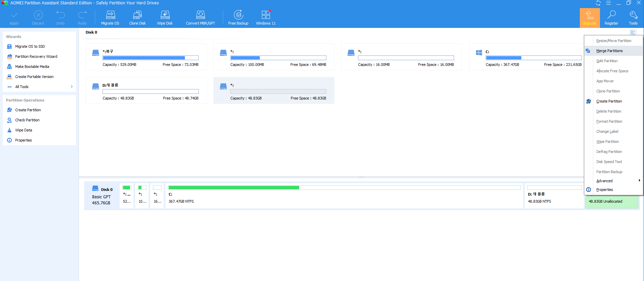Click the 10... partition in disk map
Image resolution: width=644 pixels, height=281 pixels.
pyautogui.click(x=142, y=196)
